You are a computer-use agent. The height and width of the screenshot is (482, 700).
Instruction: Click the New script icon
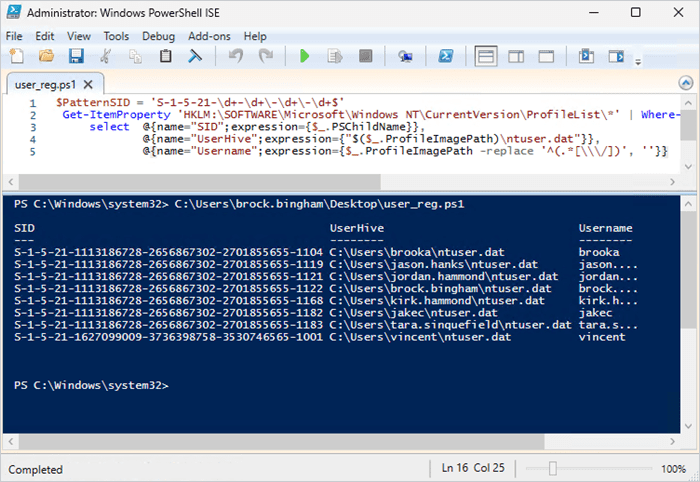pyautogui.click(x=17, y=56)
